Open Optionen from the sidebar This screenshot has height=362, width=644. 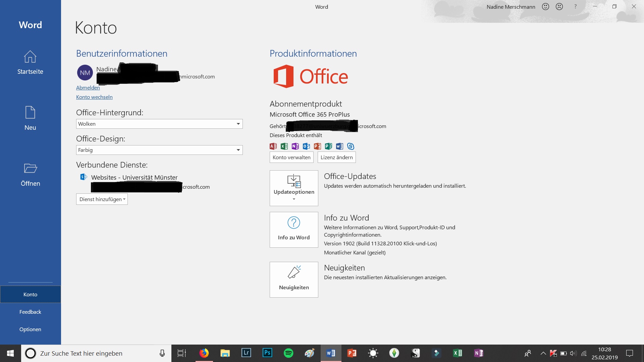point(30,329)
